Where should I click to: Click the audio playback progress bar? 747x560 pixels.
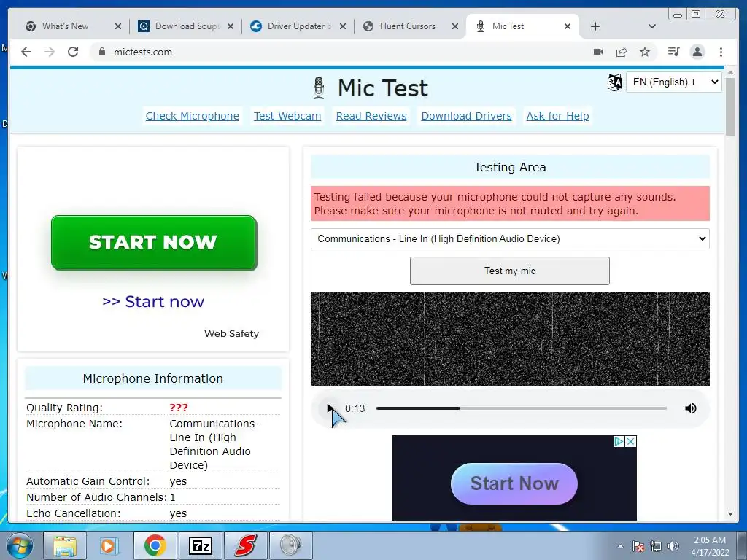coord(522,408)
